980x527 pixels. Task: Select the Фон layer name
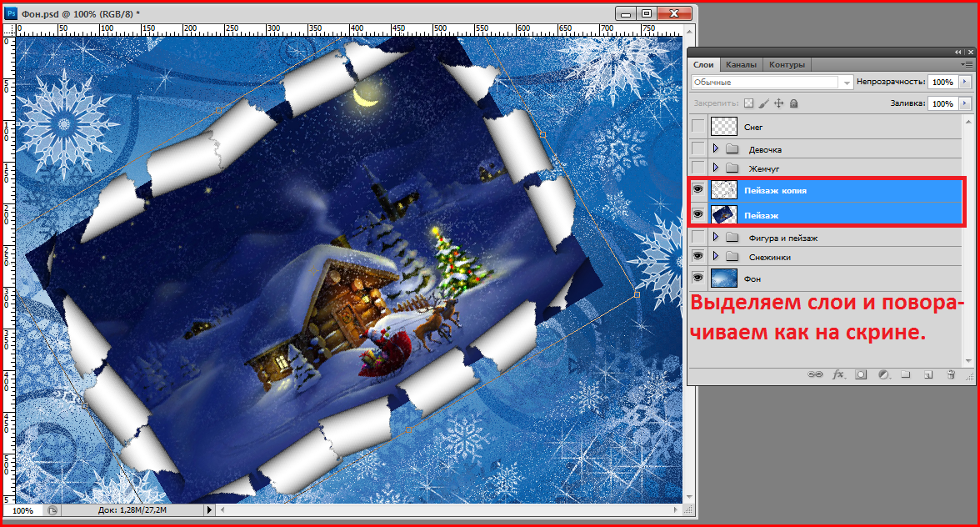tap(752, 279)
